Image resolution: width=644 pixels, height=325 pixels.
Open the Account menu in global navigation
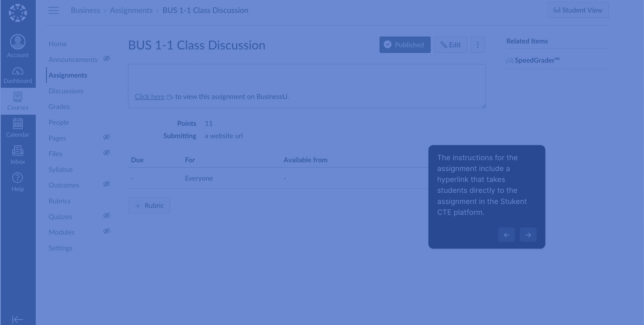click(18, 46)
